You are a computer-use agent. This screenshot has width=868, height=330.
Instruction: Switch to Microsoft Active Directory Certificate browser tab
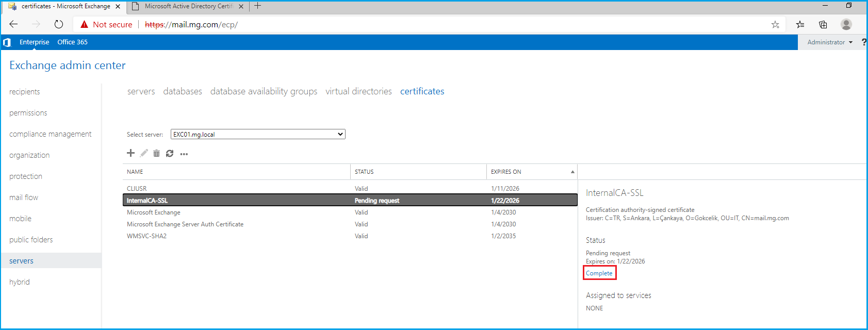pyautogui.click(x=188, y=6)
